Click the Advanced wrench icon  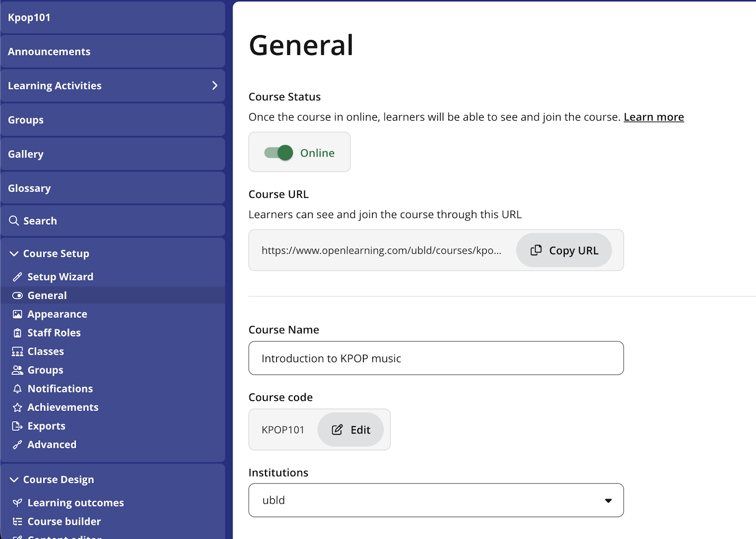[17, 445]
